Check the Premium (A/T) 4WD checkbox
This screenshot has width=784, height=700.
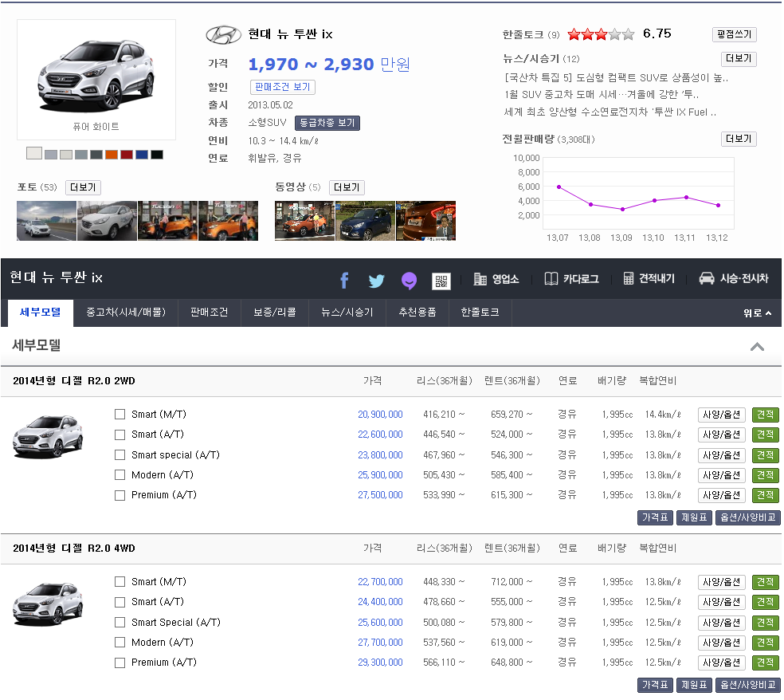point(120,662)
